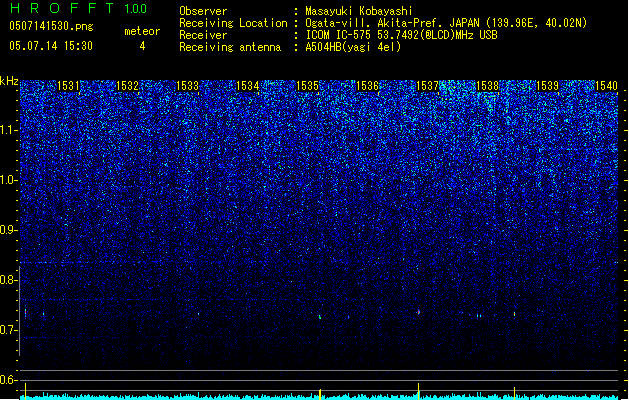Click the A504HB(yagi 4el) antenna value
The image size is (629, 400).
(x=353, y=47)
